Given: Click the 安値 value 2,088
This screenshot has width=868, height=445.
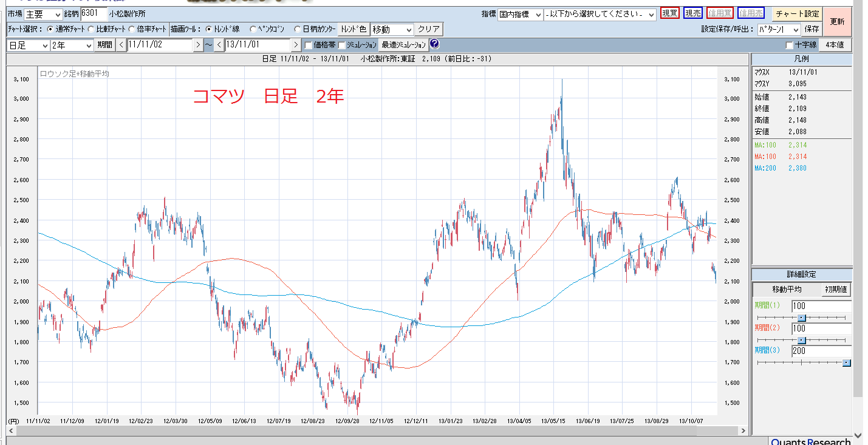Looking at the screenshot, I should pos(796,132).
